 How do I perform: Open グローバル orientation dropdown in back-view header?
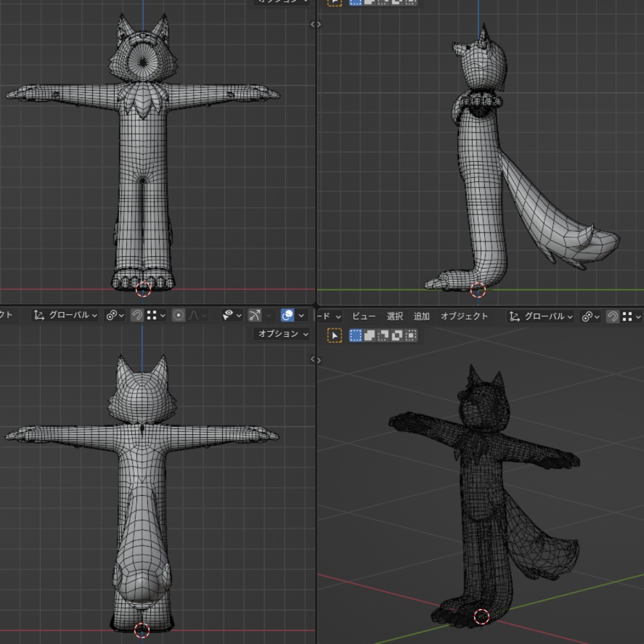[x=65, y=316]
